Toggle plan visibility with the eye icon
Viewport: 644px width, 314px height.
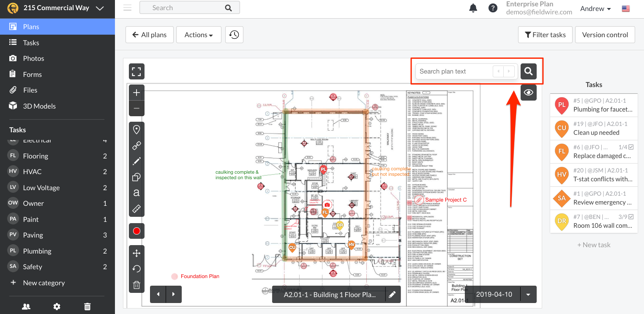point(528,92)
